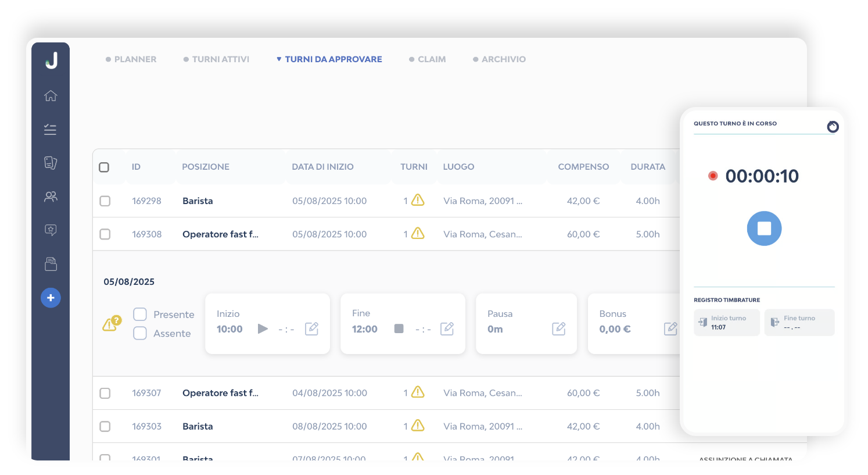
Task: Click warning icon in row 169303
Action: click(418, 426)
